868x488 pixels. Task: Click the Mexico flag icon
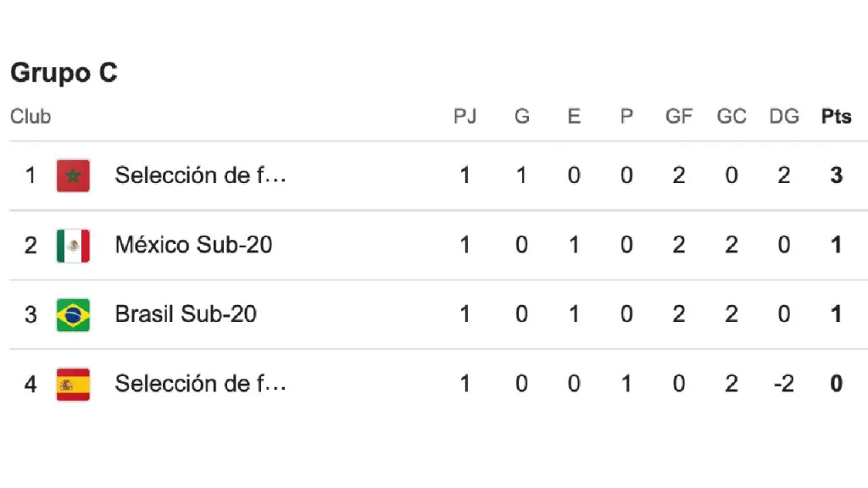73,246
